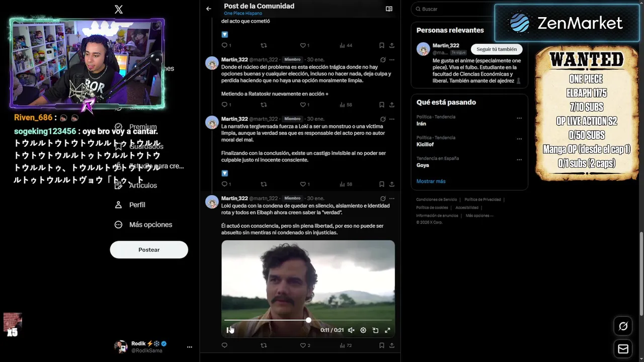Image resolution: width=644 pixels, height=362 pixels.
Task: Click 'Seguir tú también' for Martin_322
Action: pos(497,49)
